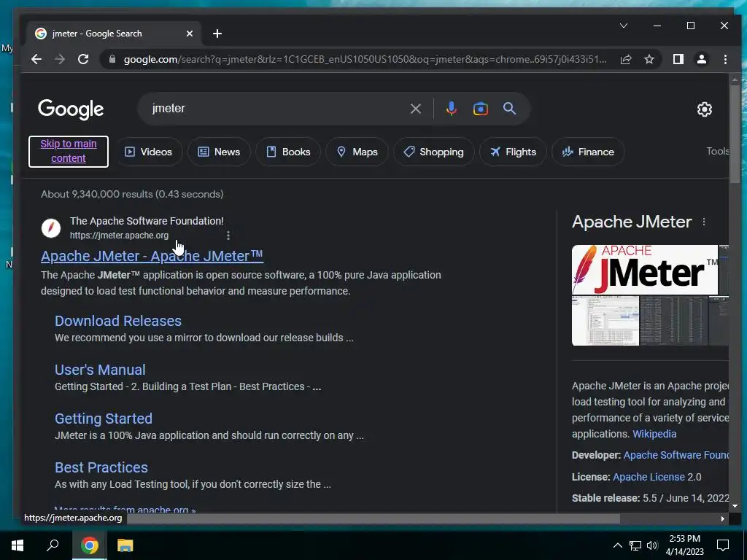This screenshot has width=747, height=560.
Task: Open the User's Manual sitelink
Action: click(100, 370)
